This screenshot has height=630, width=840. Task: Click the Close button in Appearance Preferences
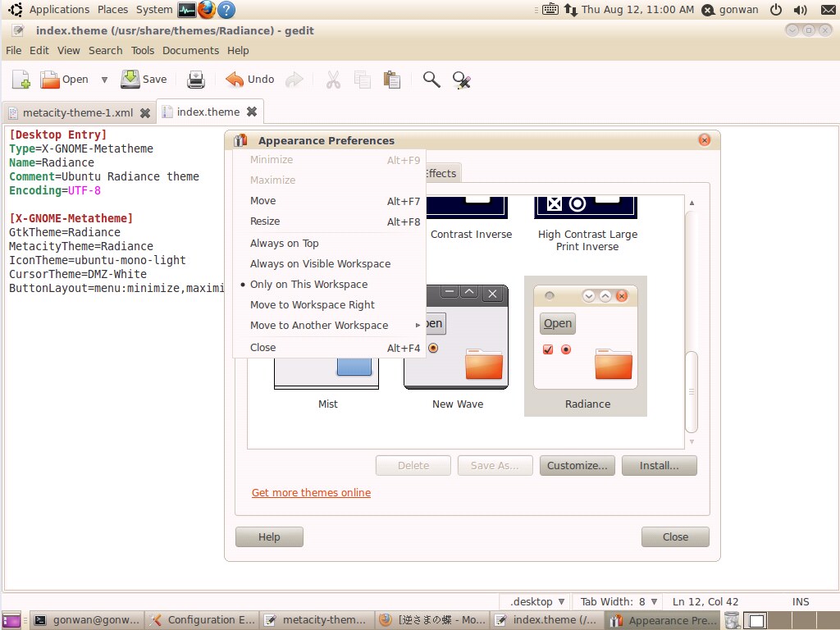coord(676,536)
